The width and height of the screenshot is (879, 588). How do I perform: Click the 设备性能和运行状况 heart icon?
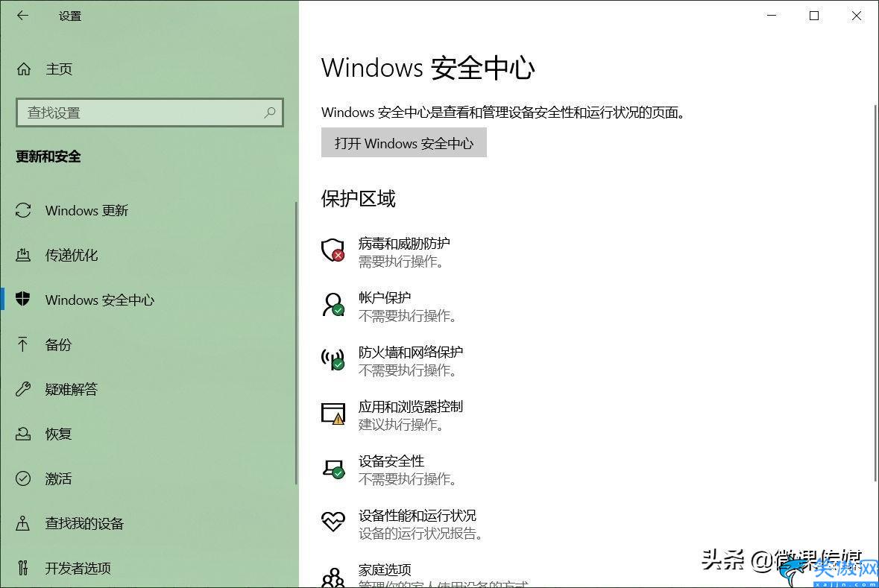(x=333, y=522)
